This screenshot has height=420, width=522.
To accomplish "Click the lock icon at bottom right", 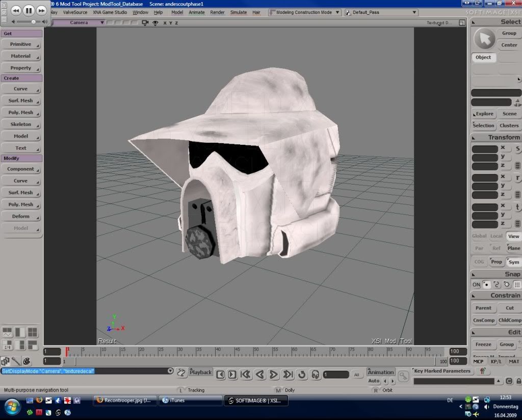I will pos(518,381).
